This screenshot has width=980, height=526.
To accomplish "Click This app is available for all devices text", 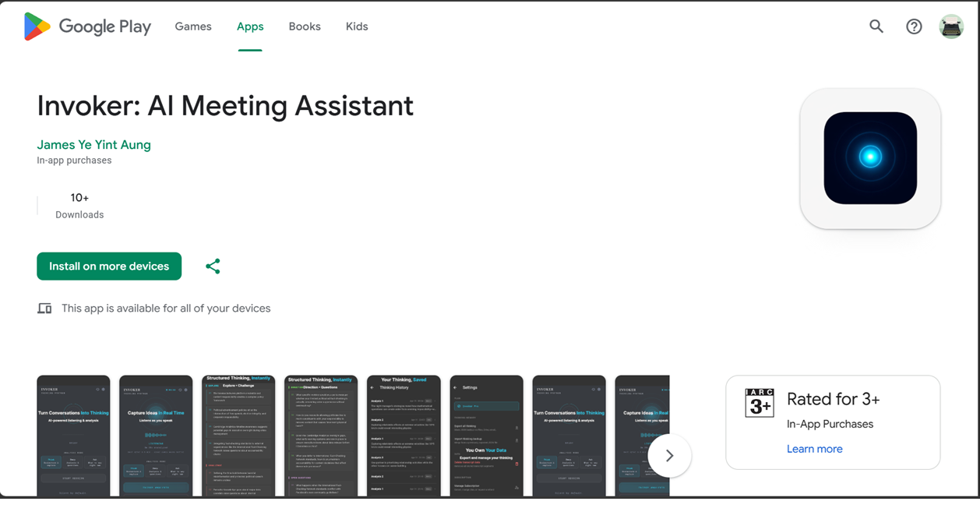I will pyautogui.click(x=166, y=309).
